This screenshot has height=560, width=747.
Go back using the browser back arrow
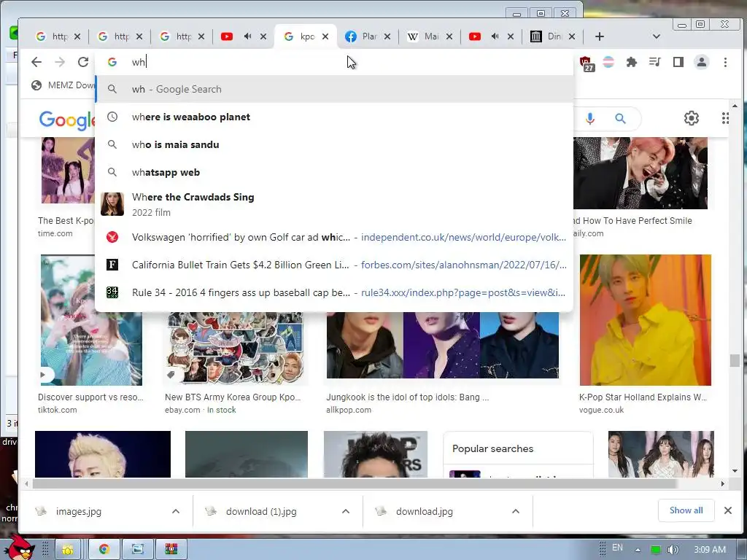(x=36, y=62)
